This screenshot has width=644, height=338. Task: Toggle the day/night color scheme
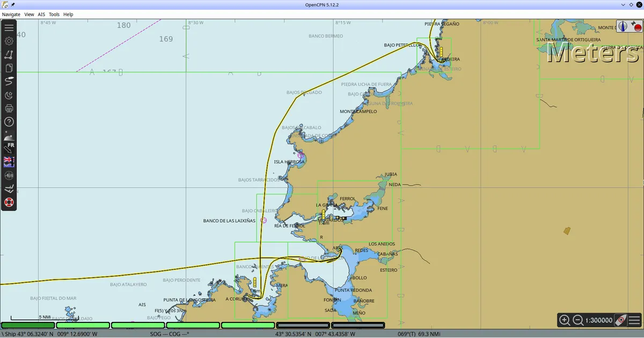coord(9,95)
